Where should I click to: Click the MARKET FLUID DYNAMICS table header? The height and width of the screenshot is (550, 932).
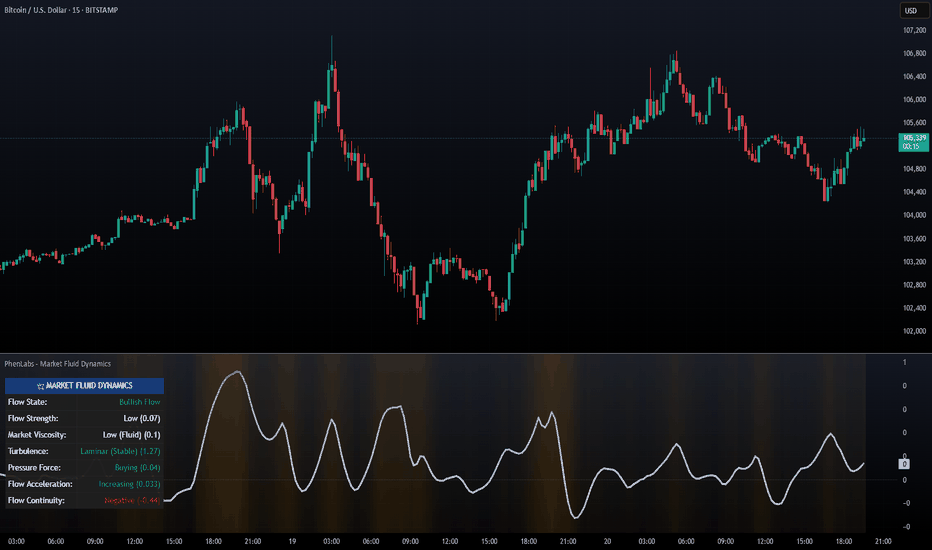[x=84, y=386]
